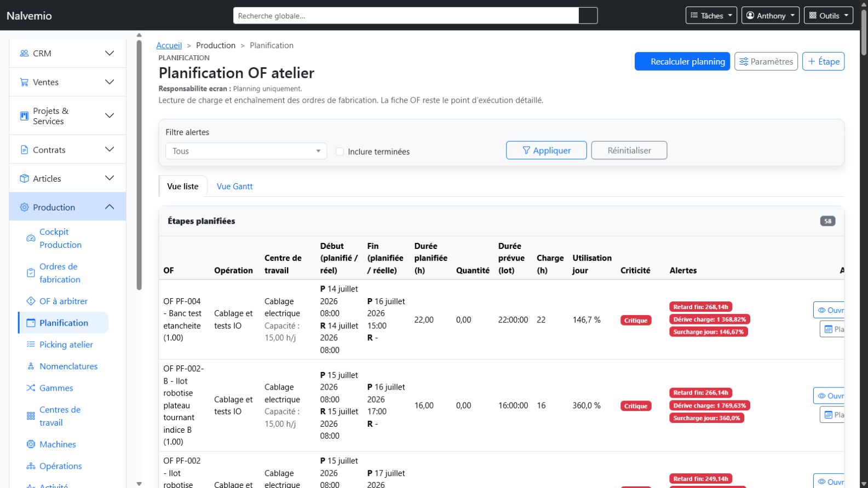Click the Opérations diagram icon
Screen dimensions: 868x488
[x=31, y=466]
